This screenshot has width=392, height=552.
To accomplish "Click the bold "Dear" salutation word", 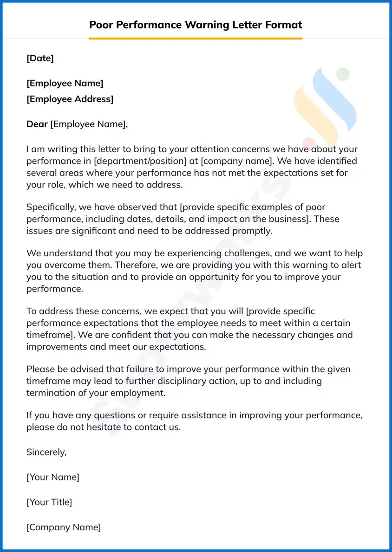I will 37,124.
